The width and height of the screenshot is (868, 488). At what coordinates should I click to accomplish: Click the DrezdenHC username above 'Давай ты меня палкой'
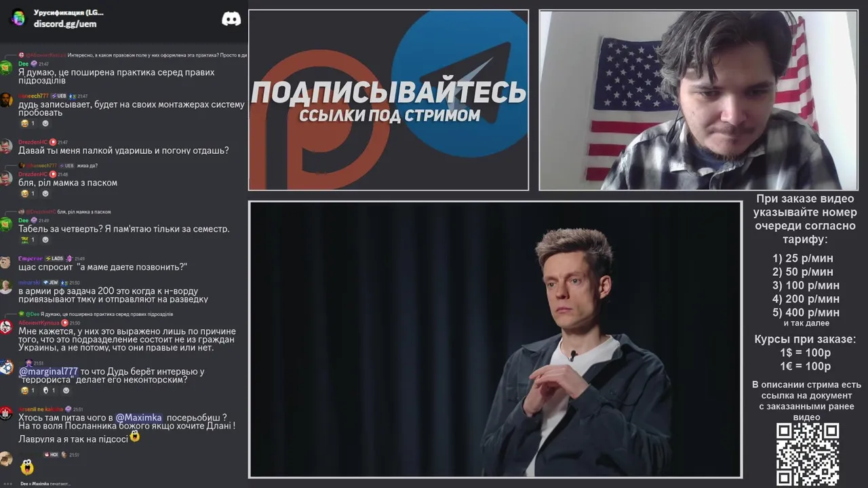point(33,142)
